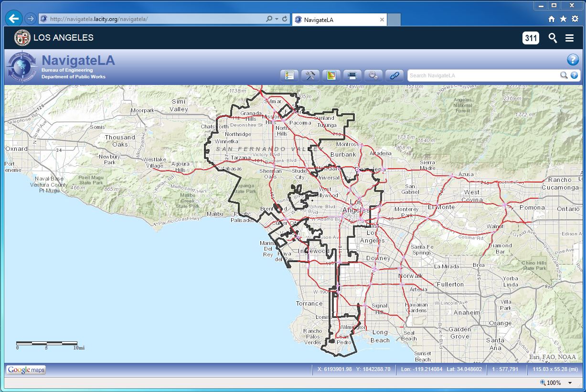Click the Google Maps button
The image size is (586, 392).
click(26, 370)
